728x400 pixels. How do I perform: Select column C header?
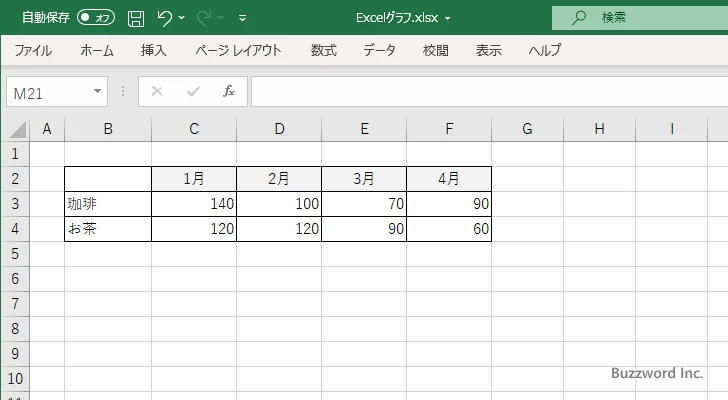tap(194, 128)
